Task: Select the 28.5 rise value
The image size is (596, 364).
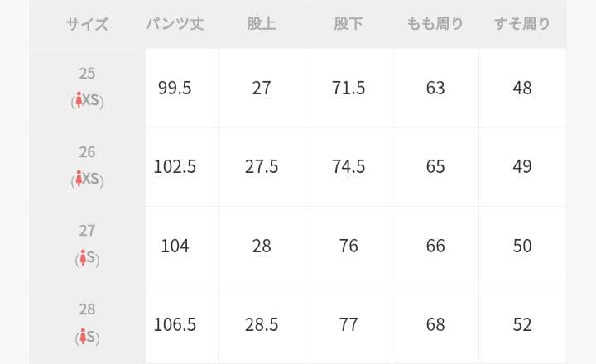Action: tap(262, 324)
